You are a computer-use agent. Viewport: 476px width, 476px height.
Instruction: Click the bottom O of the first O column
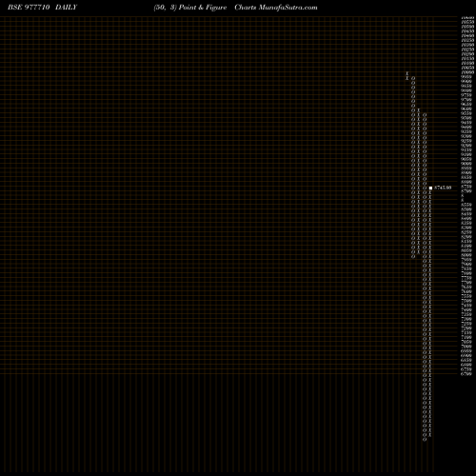413,256
